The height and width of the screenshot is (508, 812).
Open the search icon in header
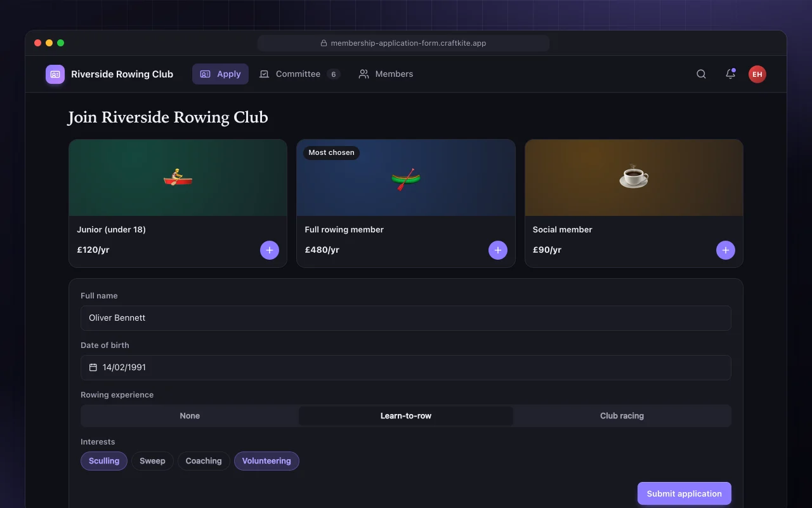click(701, 74)
